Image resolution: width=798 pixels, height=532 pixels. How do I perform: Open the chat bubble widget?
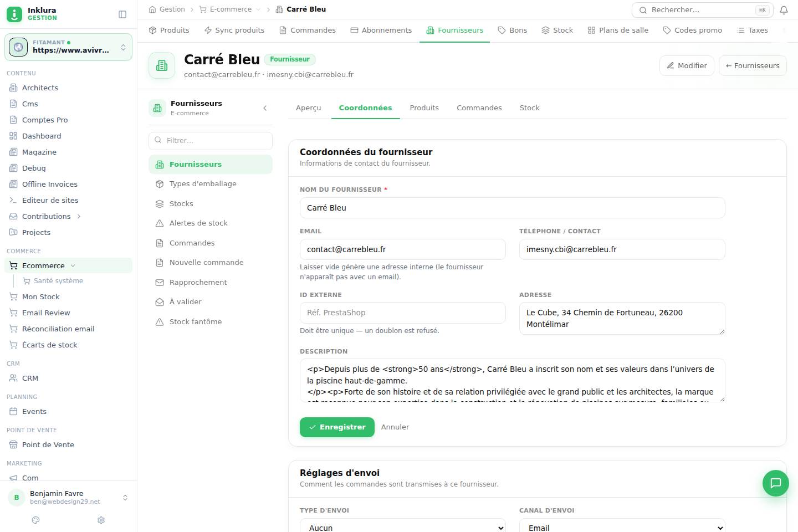pos(775,483)
